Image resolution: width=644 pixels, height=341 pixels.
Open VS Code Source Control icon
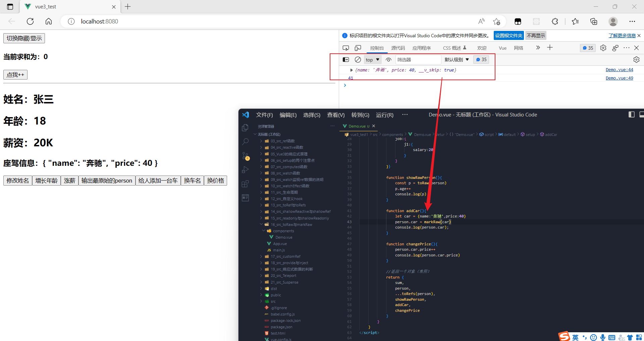coord(245,156)
